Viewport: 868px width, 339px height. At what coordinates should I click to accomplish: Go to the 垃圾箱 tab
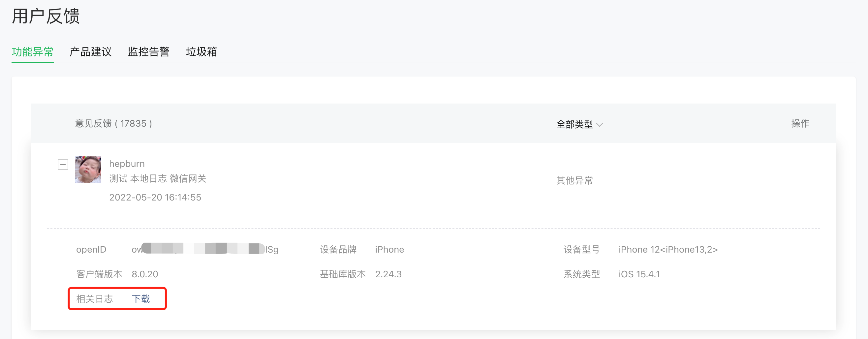201,51
